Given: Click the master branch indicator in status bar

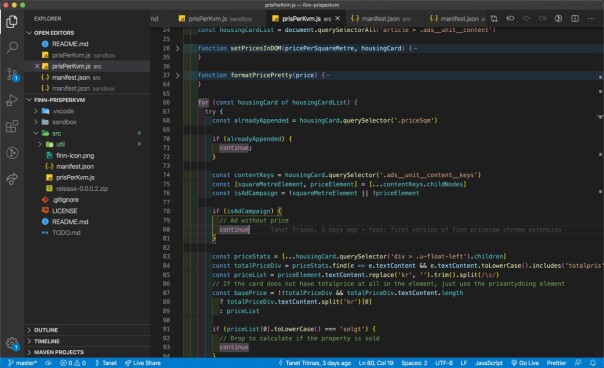Looking at the screenshot, I should (22, 363).
